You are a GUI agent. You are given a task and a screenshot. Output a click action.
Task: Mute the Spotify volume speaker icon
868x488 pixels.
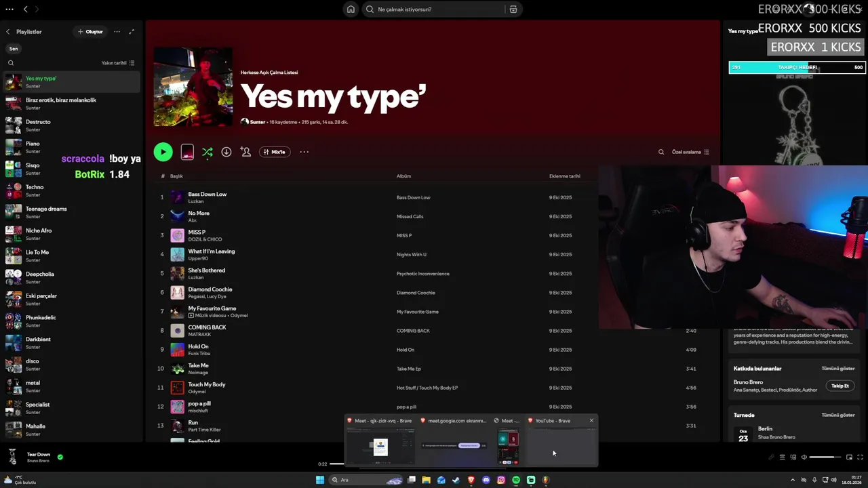tap(804, 457)
